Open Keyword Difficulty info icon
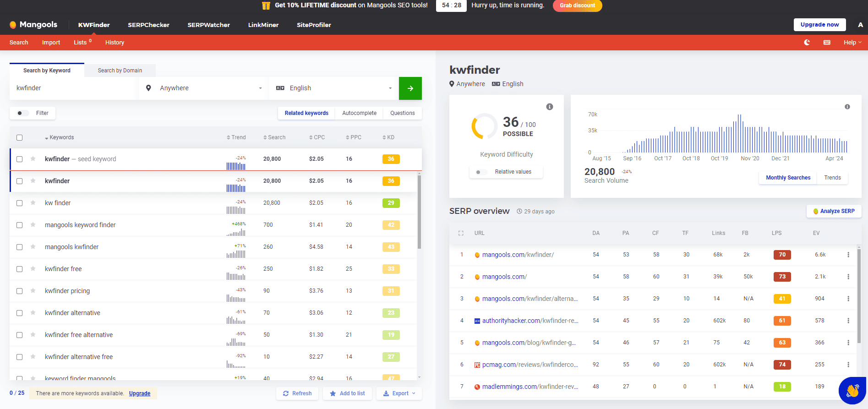868x409 pixels. coord(550,107)
